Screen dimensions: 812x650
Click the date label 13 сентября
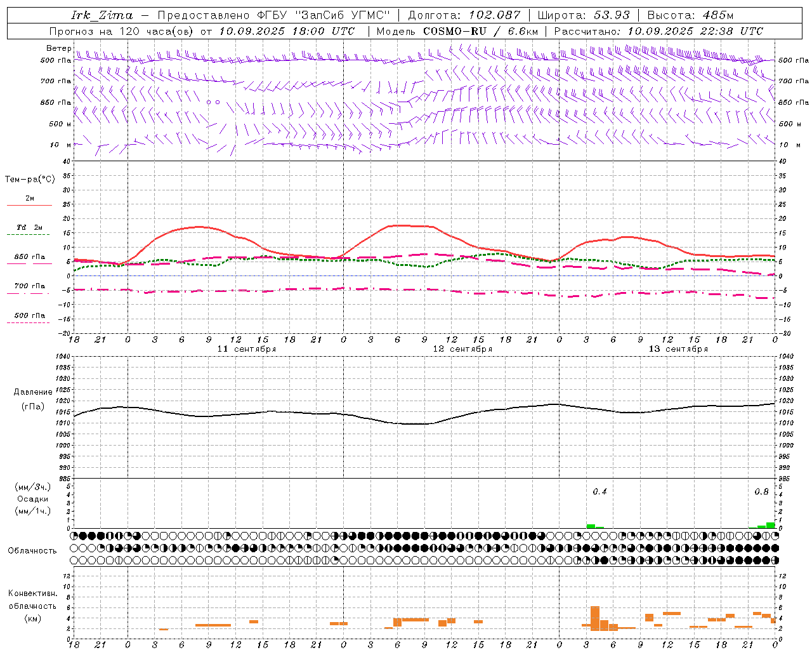click(x=678, y=349)
